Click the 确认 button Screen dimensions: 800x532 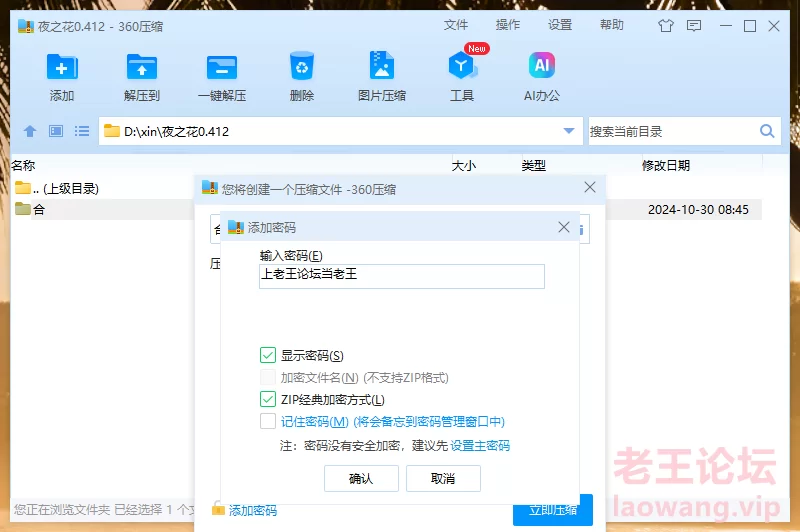(x=361, y=478)
